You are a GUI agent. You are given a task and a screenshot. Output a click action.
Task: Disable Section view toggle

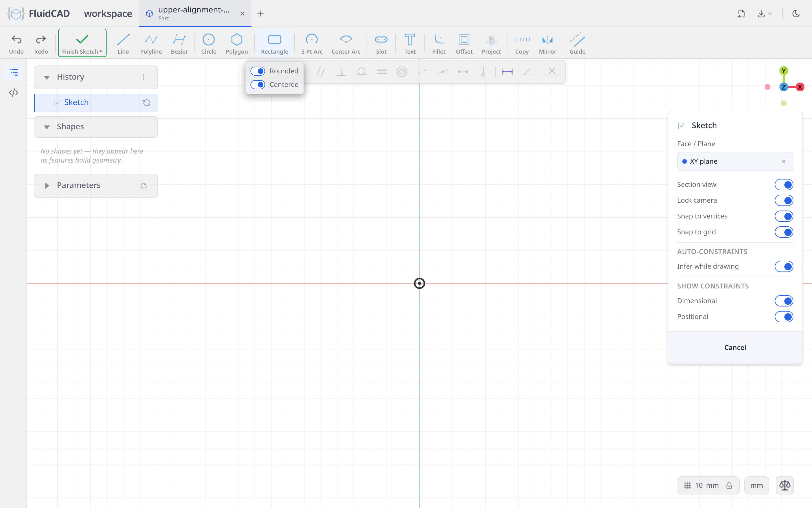coord(784,185)
